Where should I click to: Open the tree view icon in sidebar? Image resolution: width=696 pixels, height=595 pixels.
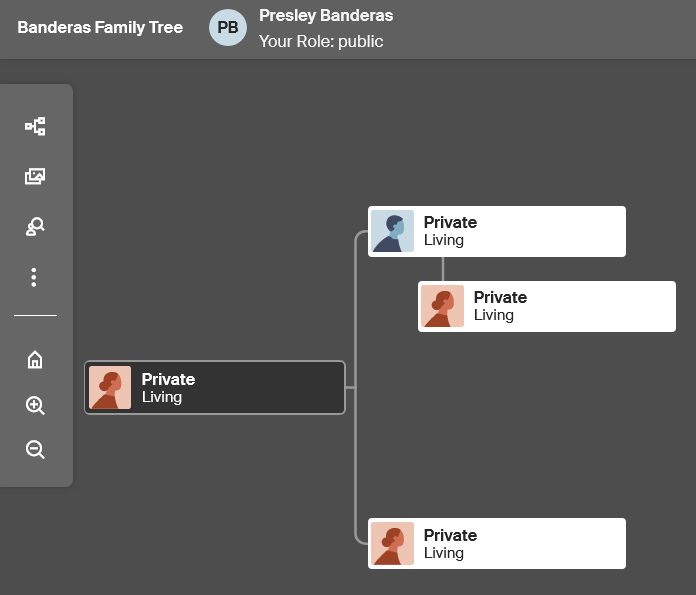point(35,127)
